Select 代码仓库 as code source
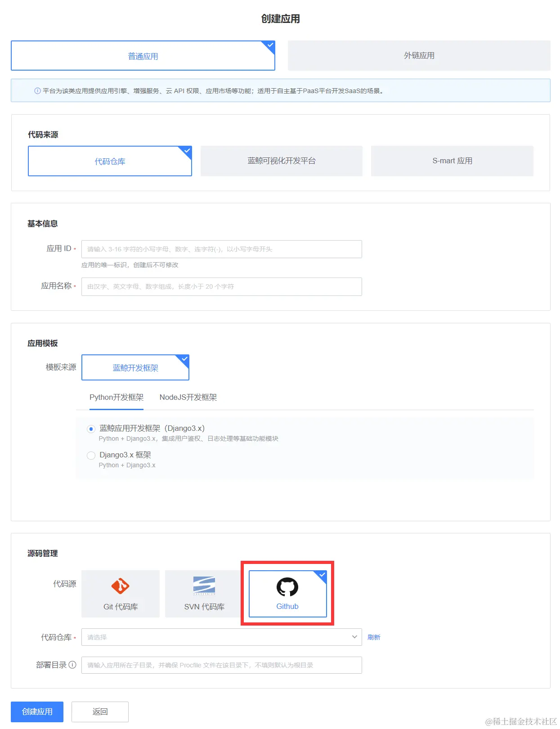Viewport: 560px width, 729px height. tap(110, 161)
